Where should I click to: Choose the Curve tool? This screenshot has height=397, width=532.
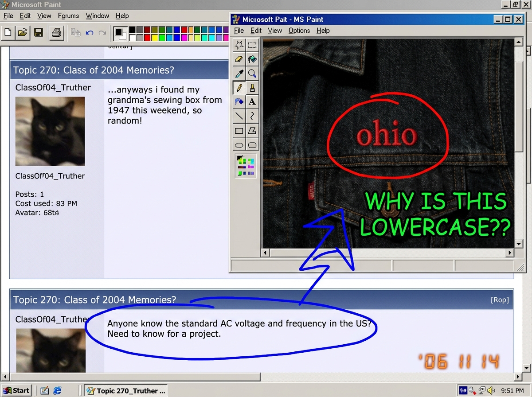pos(252,116)
